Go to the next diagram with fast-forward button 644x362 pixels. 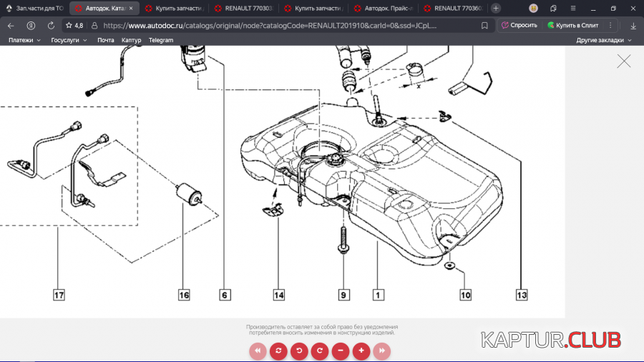(x=382, y=351)
